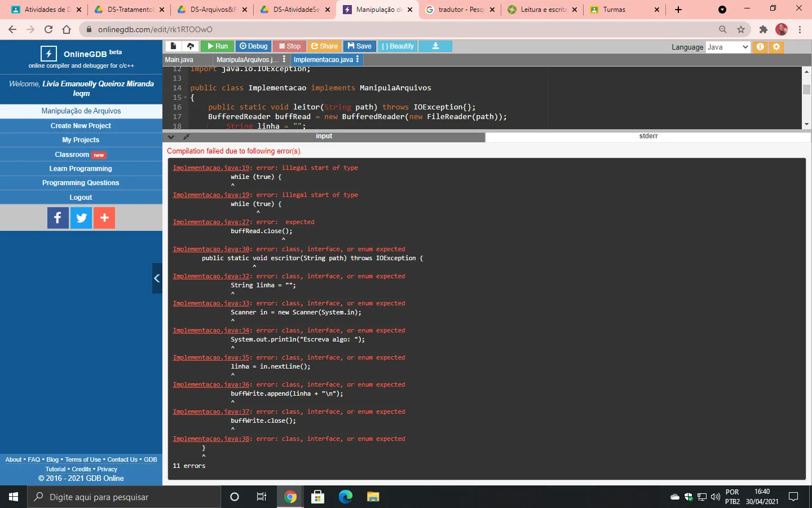Jump to the first Implementacao.java:19 error

point(212,168)
